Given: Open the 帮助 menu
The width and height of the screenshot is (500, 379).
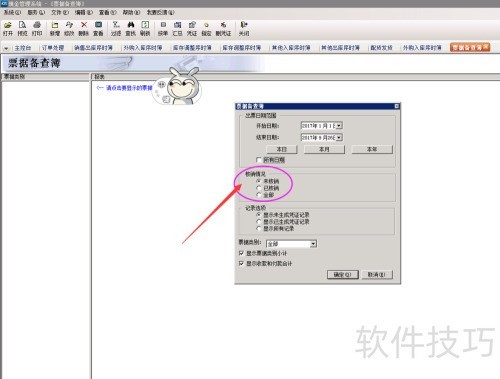Looking at the screenshot, I should [131, 12].
